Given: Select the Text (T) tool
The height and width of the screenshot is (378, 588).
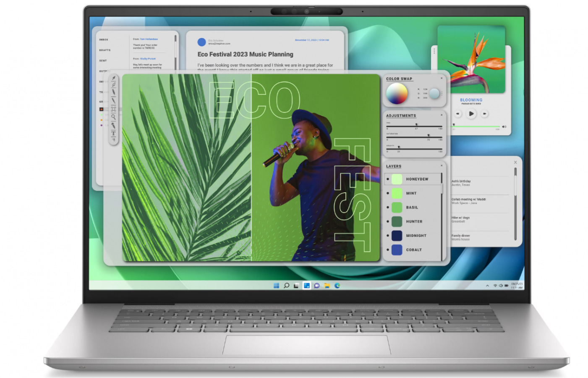Looking at the screenshot, I should 113,133.
